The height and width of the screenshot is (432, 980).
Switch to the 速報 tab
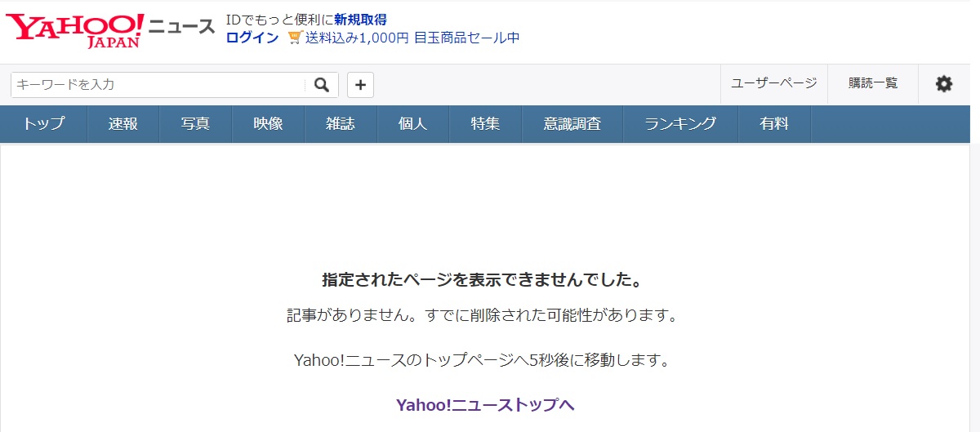click(x=122, y=124)
